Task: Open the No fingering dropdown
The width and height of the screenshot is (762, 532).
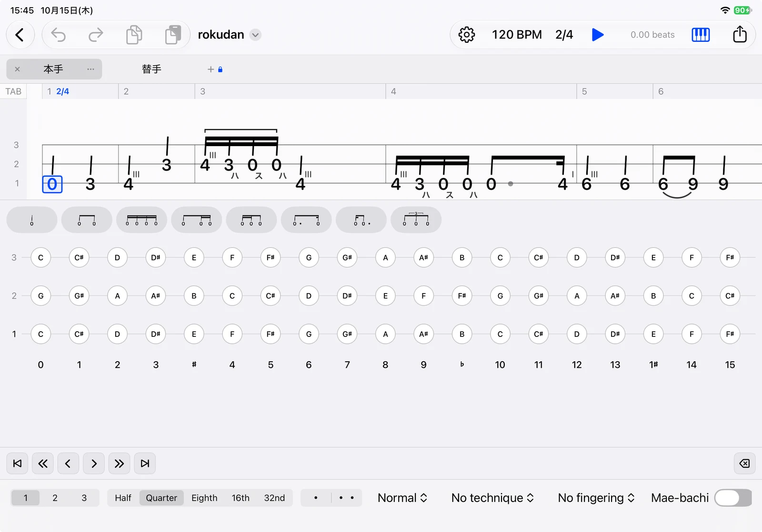Action: point(596,498)
